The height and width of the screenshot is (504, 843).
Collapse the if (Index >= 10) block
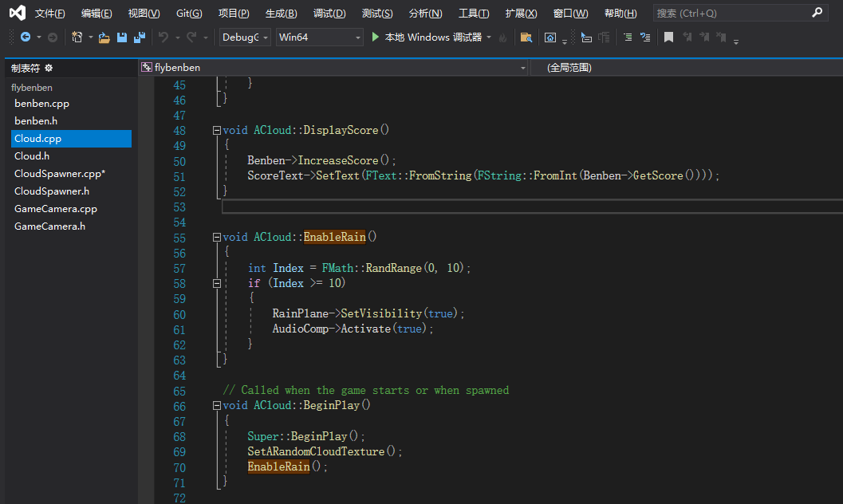click(x=217, y=283)
